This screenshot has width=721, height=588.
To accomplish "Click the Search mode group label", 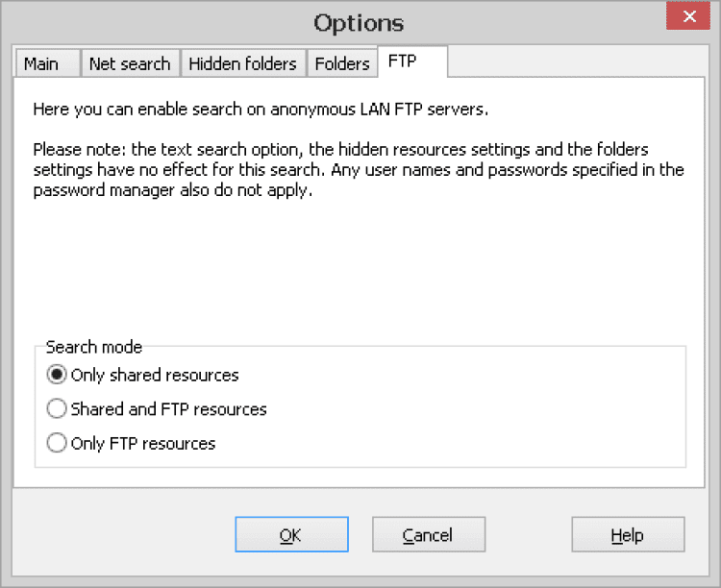I will 94,347.
